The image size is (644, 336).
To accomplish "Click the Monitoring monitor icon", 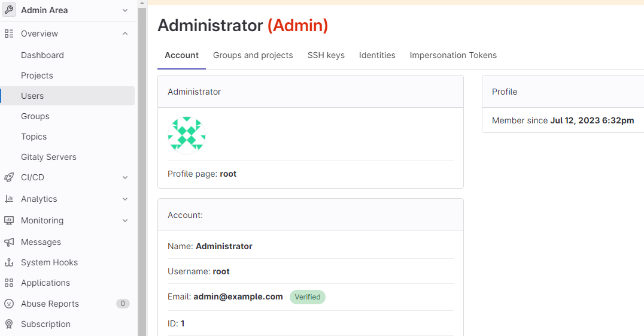I will [9, 220].
